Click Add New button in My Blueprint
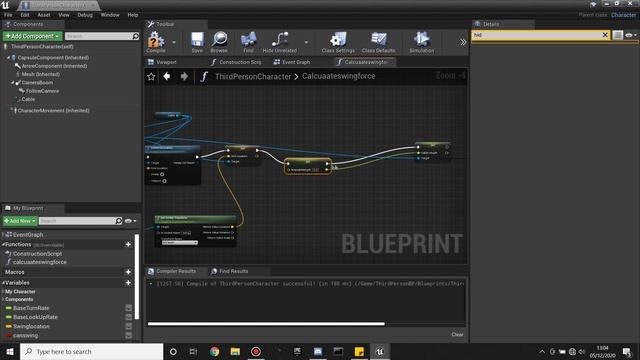 click(x=20, y=221)
